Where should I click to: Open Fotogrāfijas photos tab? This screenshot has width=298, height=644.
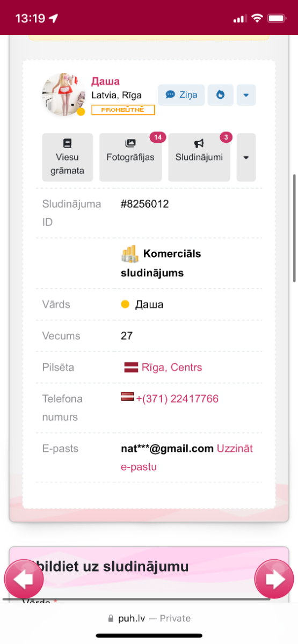pyautogui.click(x=130, y=157)
